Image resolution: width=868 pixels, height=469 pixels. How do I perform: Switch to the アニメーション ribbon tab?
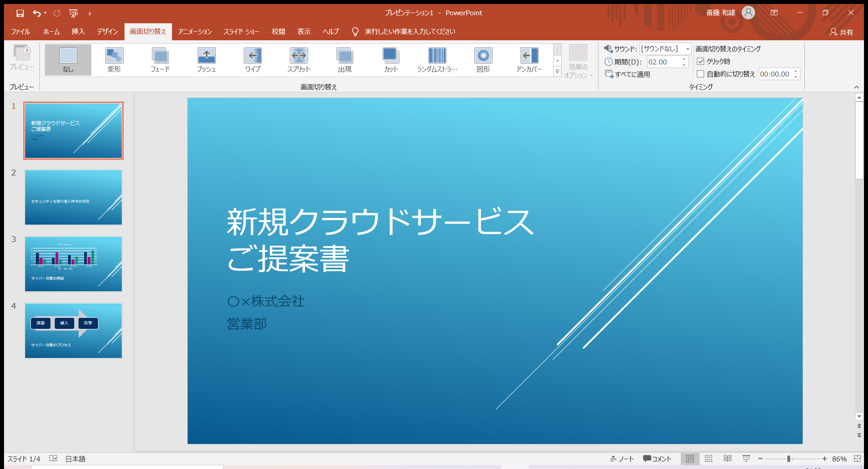click(194, 31)
